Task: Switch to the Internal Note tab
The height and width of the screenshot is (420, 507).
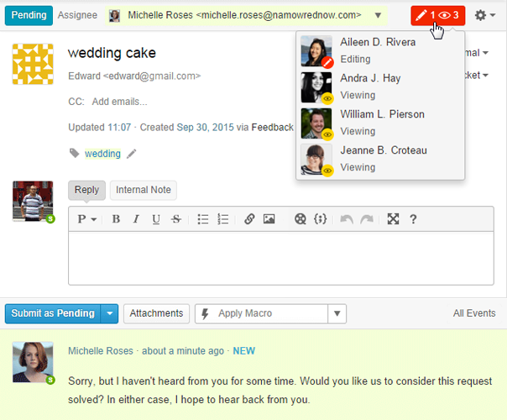Action: click(144, 190)
